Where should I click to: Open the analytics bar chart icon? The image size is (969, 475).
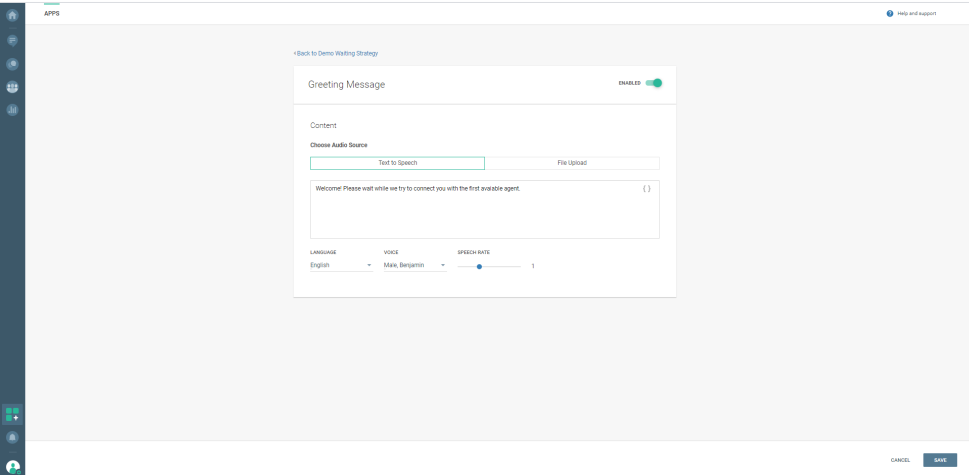(x=13, y=109)
